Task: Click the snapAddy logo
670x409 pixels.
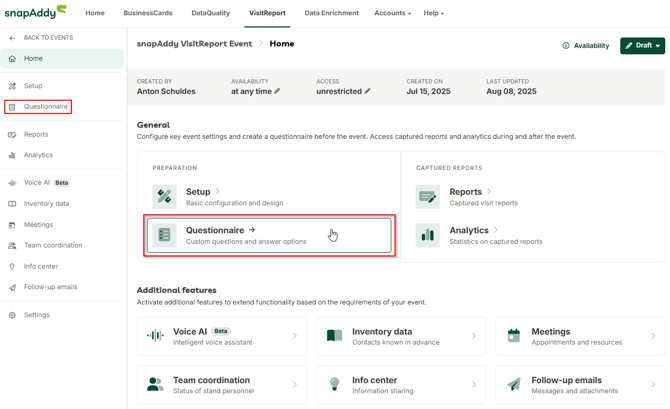Action: pos(35,12)
